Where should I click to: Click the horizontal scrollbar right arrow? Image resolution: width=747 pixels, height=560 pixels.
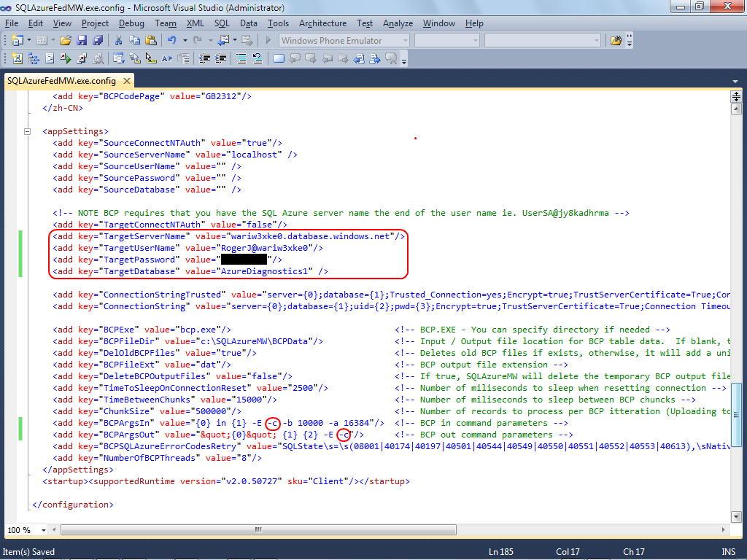point(723,529)
